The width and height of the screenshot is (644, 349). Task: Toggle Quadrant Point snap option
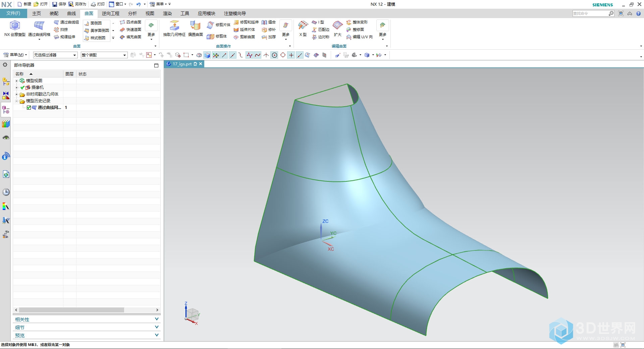tap(283, 55)
